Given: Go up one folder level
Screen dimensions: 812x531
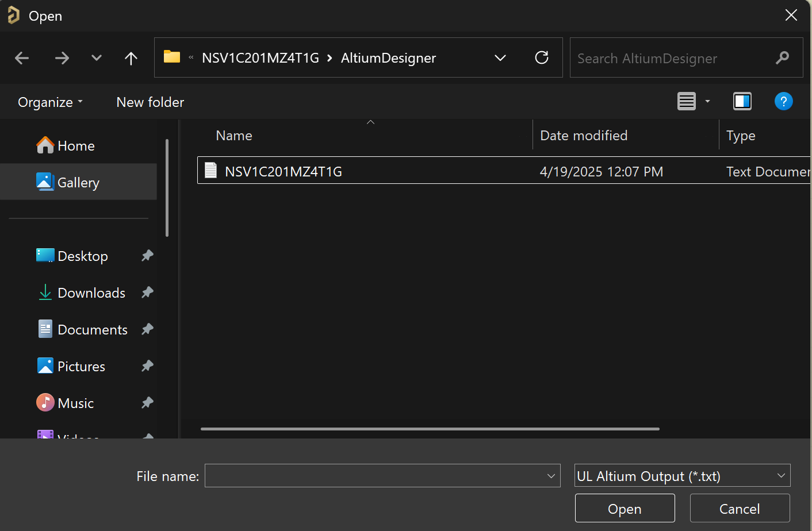Looking at the screenshot, I should click(131, 58).
